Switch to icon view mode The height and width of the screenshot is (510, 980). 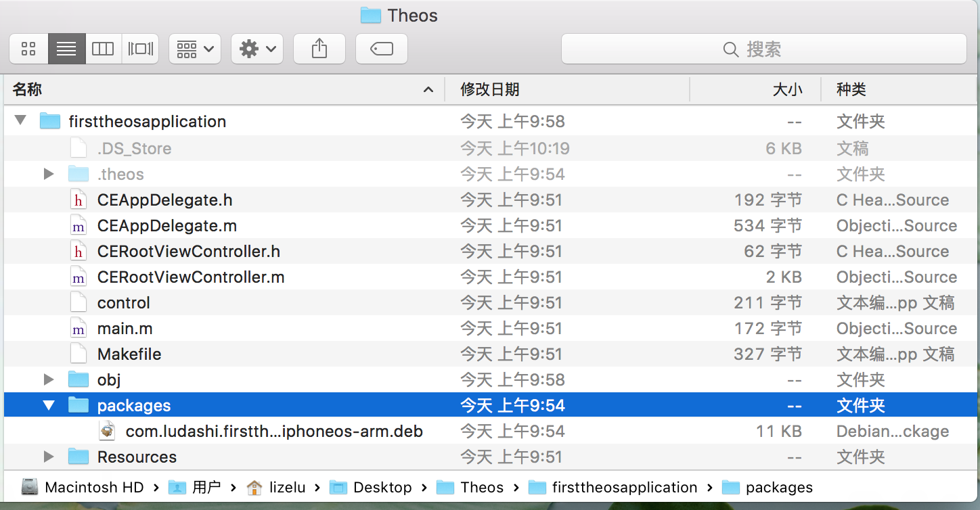(28, 49)
